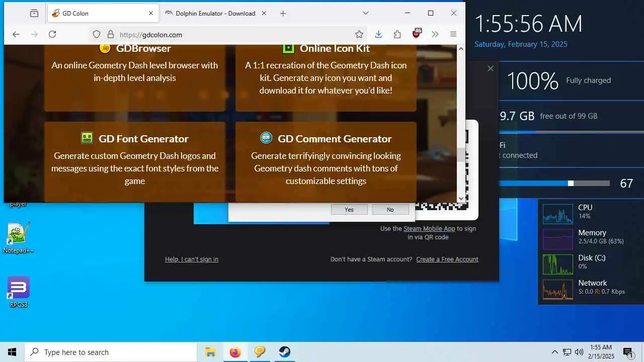Open the GD Comment Generator card
644x362 pixels.
[x=326, y=162]
